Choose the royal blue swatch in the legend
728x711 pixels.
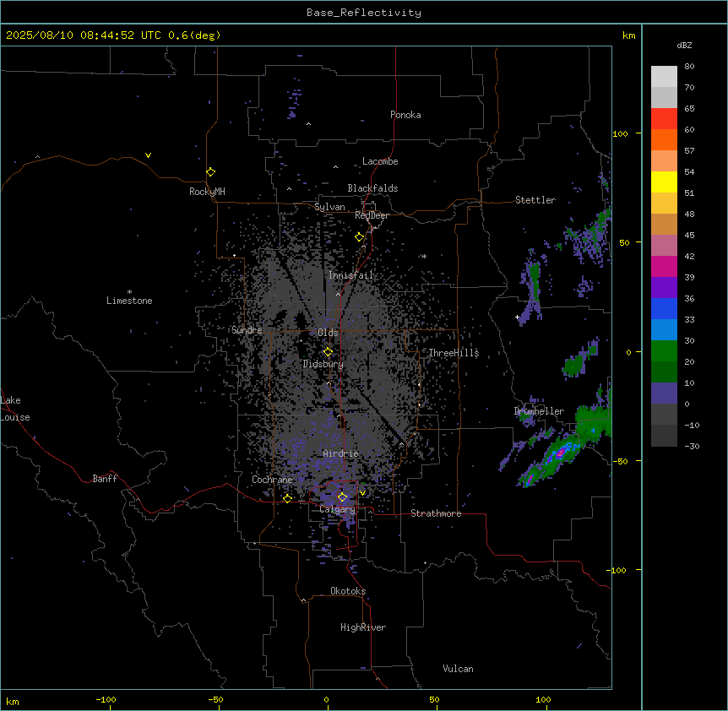click(x=664, y=308)
